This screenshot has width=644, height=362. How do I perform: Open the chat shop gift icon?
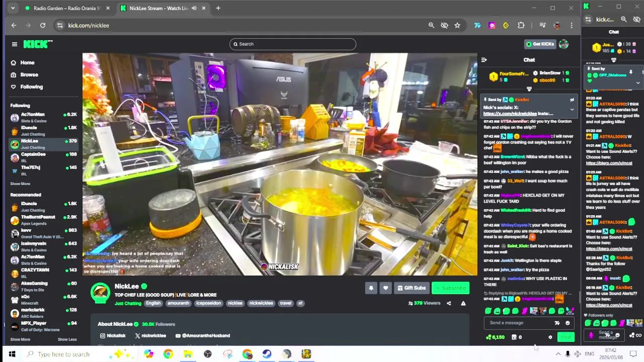coord(514,337)
